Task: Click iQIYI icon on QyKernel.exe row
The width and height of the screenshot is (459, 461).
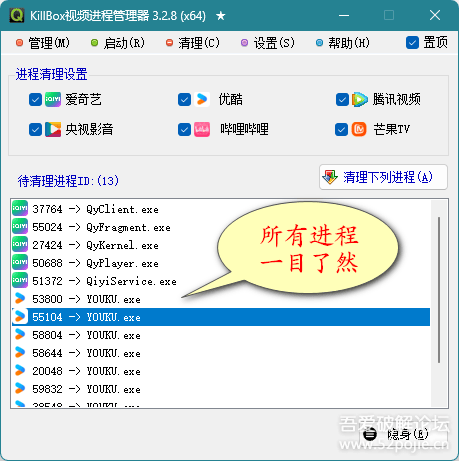Action: point(20,244)
